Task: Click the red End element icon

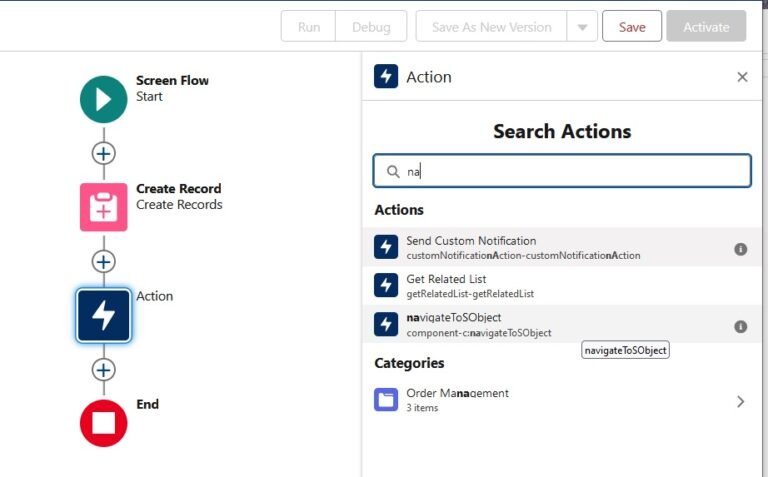Action: 103,423
